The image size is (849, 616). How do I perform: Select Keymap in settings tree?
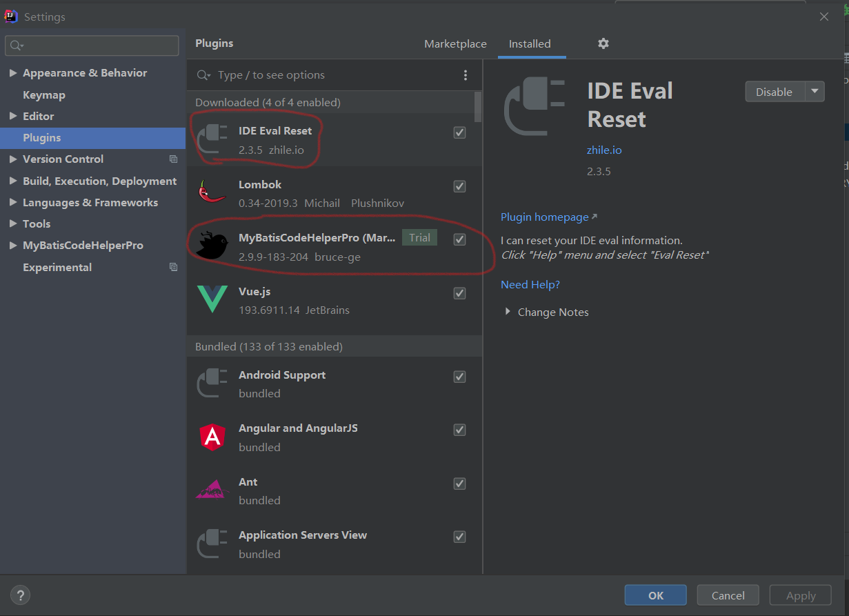tap(44, 95)
